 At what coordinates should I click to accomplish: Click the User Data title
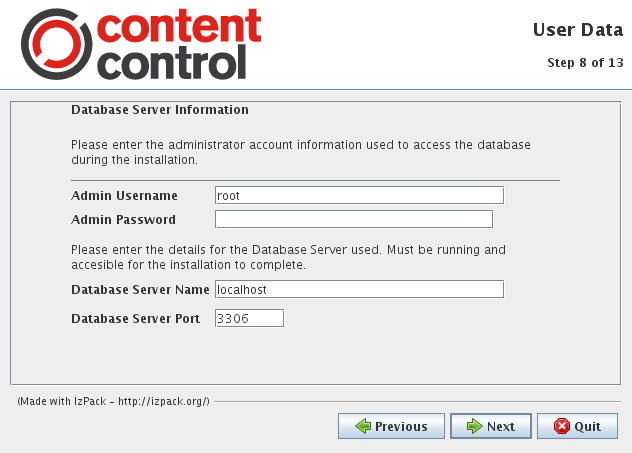coord(578,30)
